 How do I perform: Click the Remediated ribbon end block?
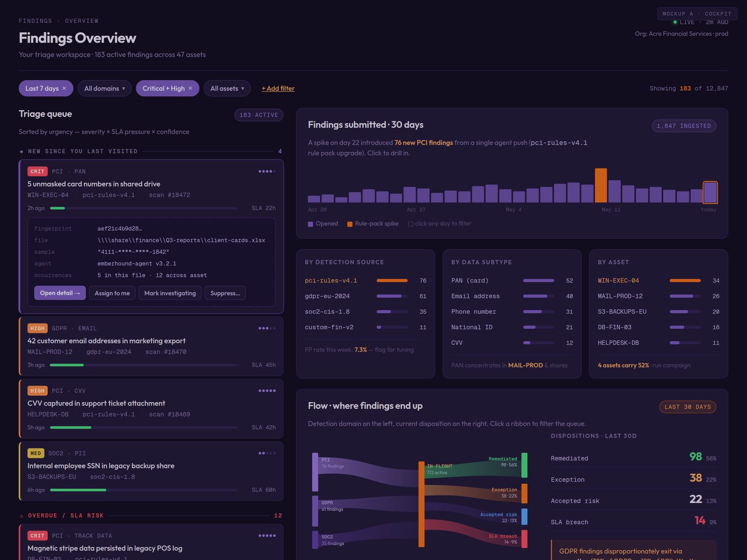click(x=524, y=465)
